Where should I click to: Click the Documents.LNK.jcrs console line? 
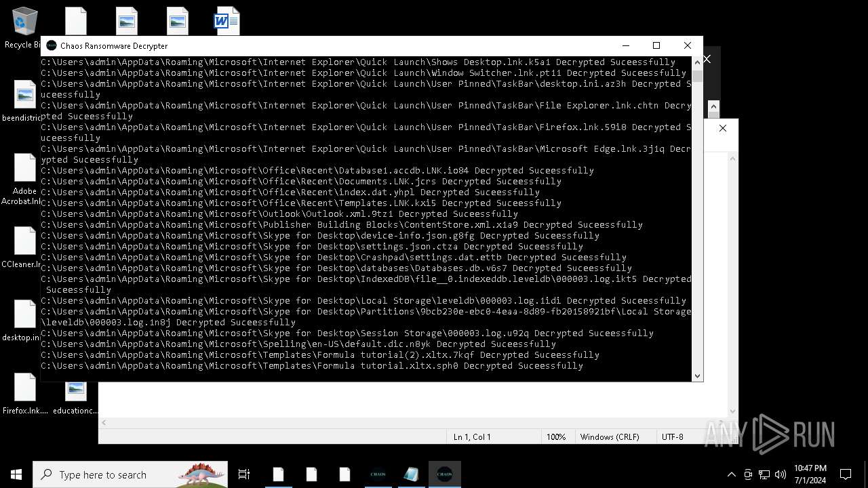pos(301,181)
